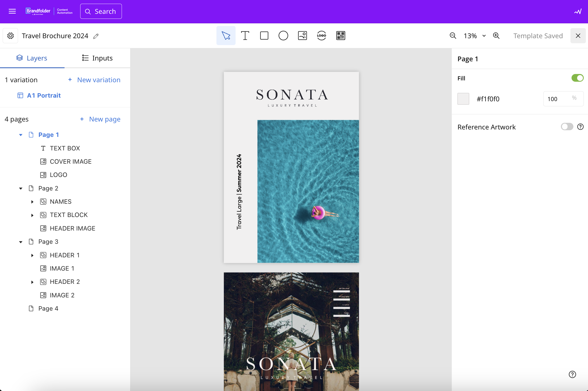Expand the HEADER 1 group
Screen dimensions: 588x391
pos(32,255)
